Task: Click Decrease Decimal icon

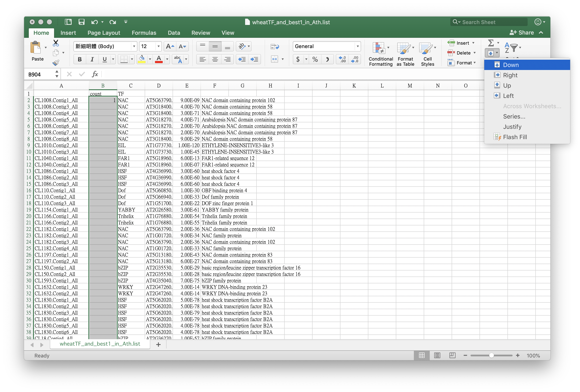Action: 355,59
